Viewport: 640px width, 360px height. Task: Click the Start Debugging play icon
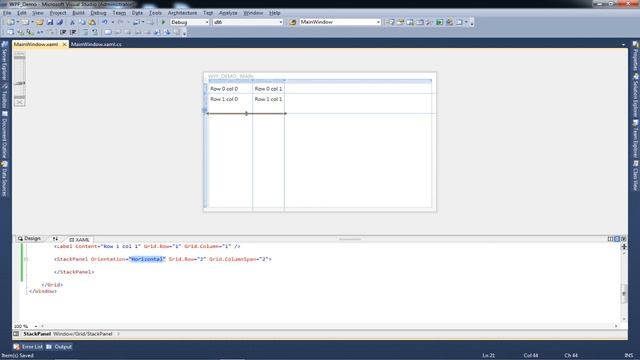(x=163, y=22)
